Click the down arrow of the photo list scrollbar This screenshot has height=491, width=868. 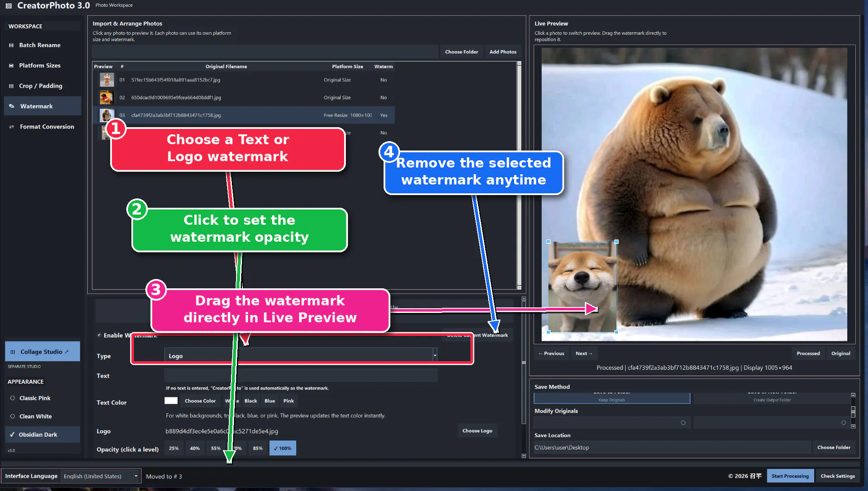[x=519, y=287]
